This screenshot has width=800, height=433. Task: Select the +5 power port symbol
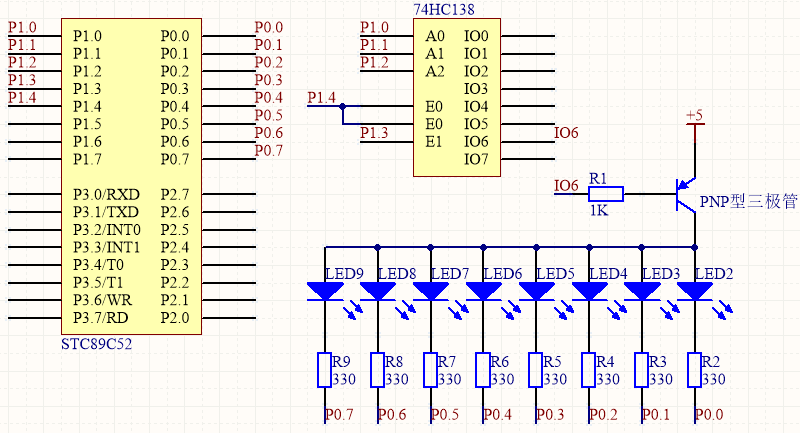(694, 120)
